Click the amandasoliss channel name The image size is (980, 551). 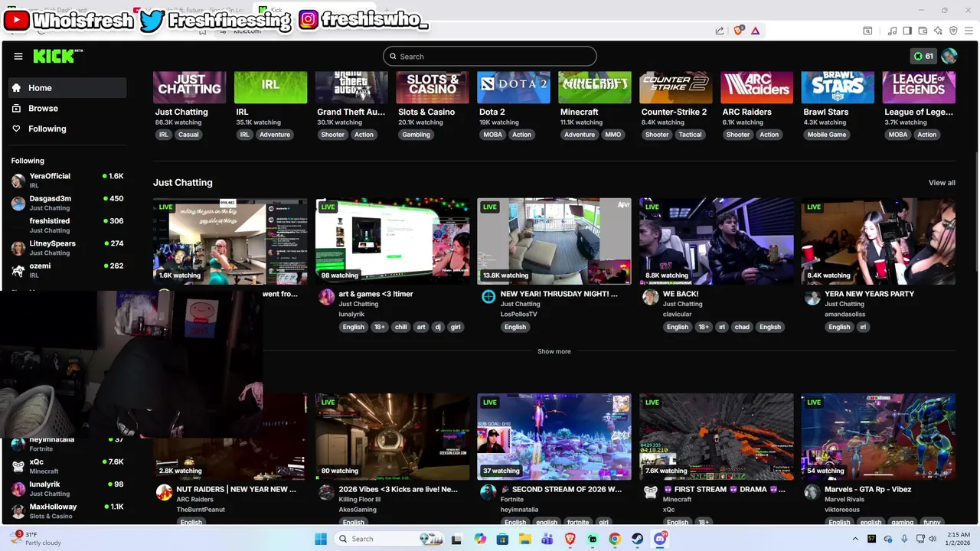tap(846, 314)
